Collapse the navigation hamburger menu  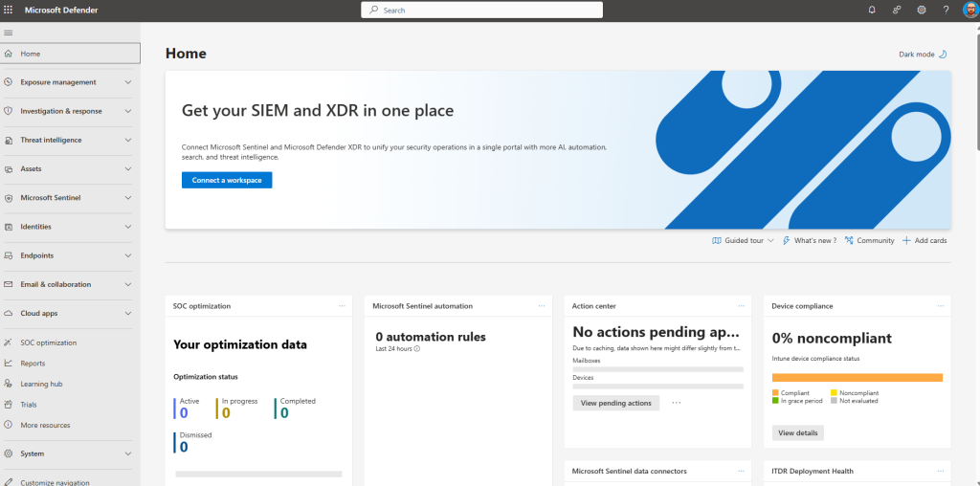tap(8, 33)
